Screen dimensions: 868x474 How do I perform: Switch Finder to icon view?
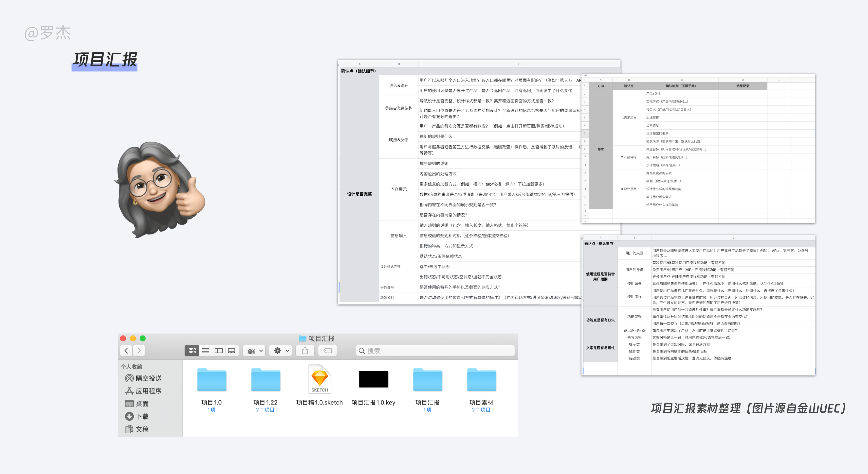point(192,351)
